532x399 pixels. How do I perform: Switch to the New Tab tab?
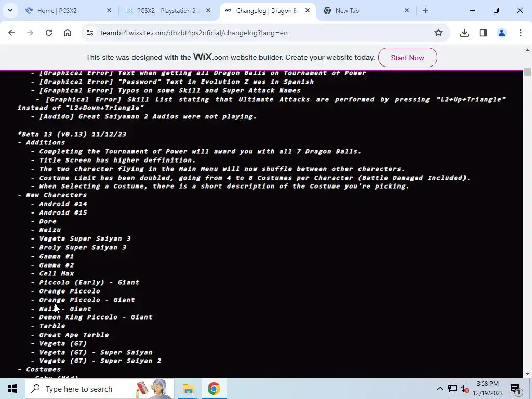(366, 11)
